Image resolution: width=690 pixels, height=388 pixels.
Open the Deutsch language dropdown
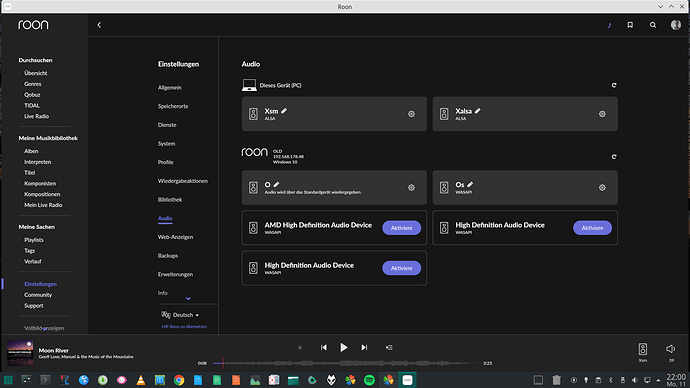pos(180,315)
